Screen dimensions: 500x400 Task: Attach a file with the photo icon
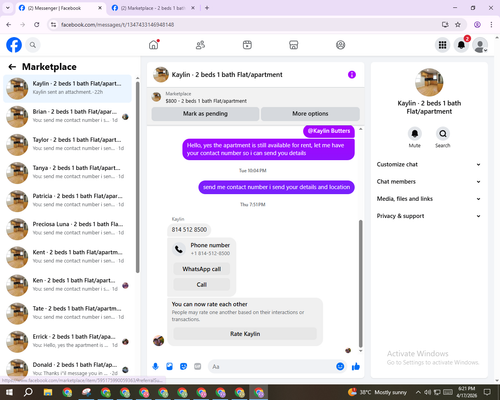click(x=169, y=367)
